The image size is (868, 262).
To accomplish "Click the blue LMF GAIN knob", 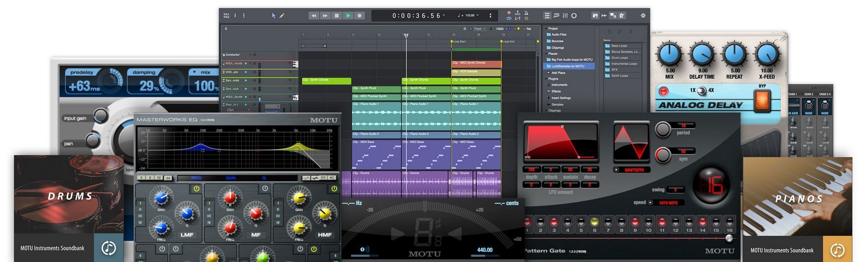I will [161, 198].
